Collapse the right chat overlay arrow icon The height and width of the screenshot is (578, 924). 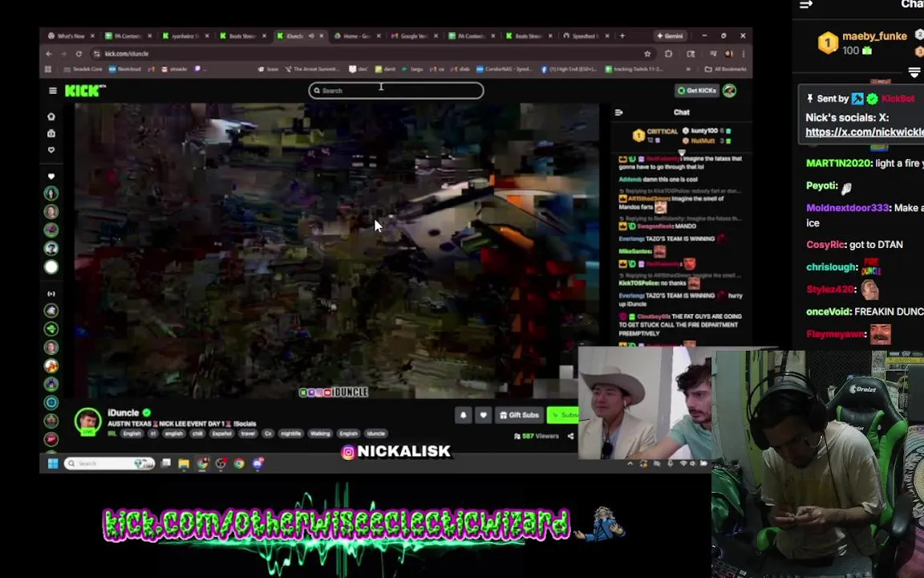pyautogui.click(x=806, y=5)
